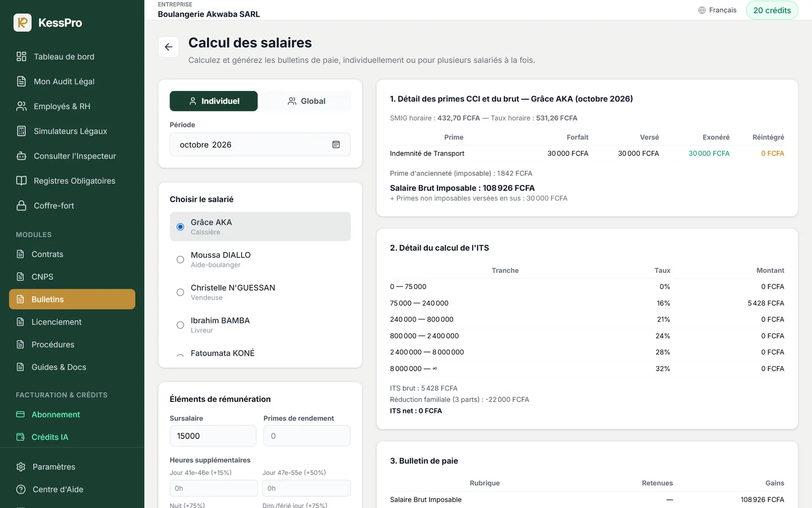Select Moussa DIALLO radio button
Image resolution: width=812 pixels, height=508 pixels.
tap(180, 260)
